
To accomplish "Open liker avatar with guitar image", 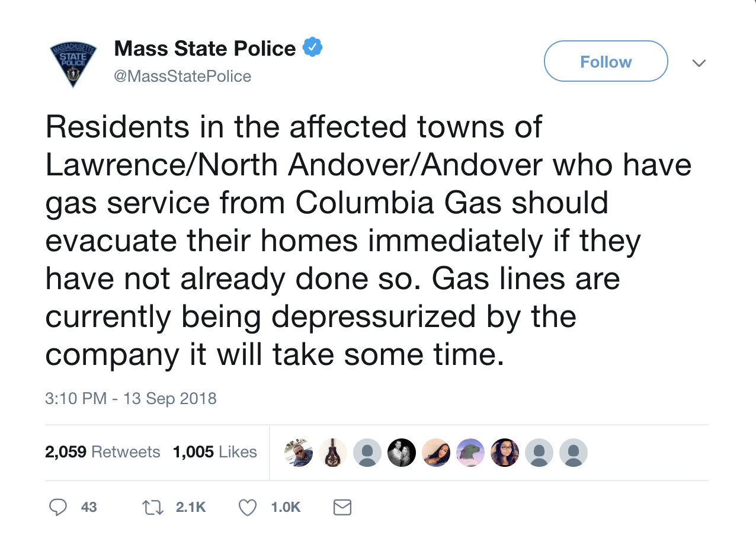I will [333, 453].
